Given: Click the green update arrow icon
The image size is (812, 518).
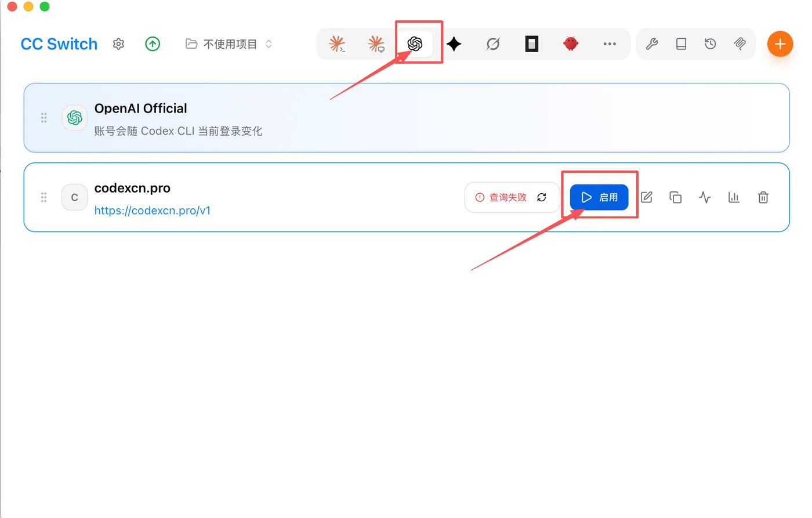Looking at the screenshot, I should [153, 44].
